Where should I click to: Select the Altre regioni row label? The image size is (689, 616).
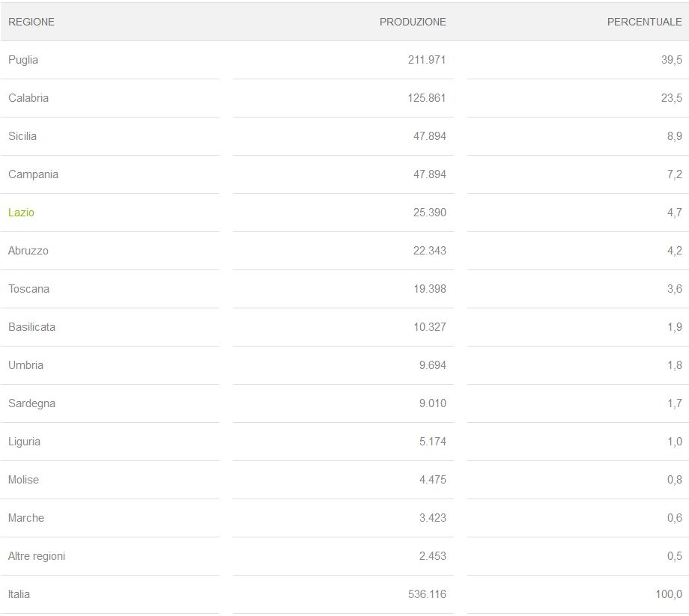pyautogui.click(x=37, y=556)
